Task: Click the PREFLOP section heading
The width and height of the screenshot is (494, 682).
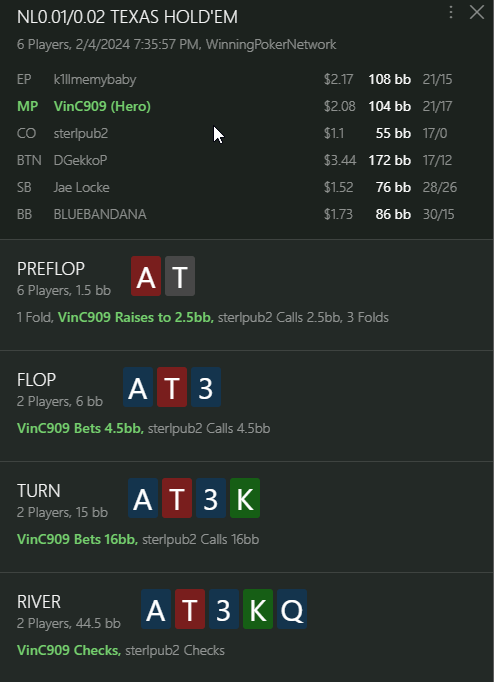Action: [51, 269]
